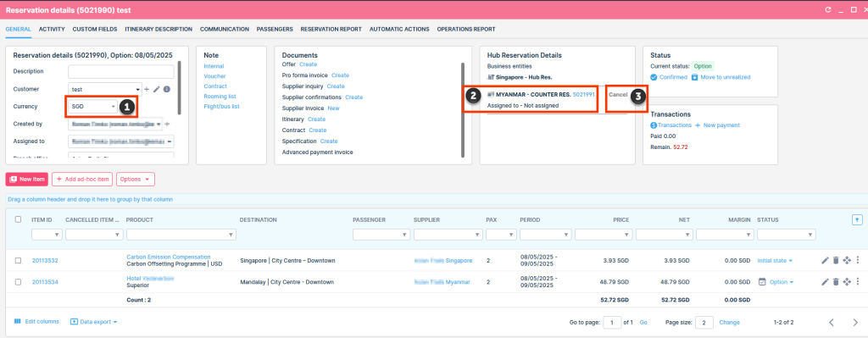
Task: Expand the Options dropdown button
Action: [135, 180]
